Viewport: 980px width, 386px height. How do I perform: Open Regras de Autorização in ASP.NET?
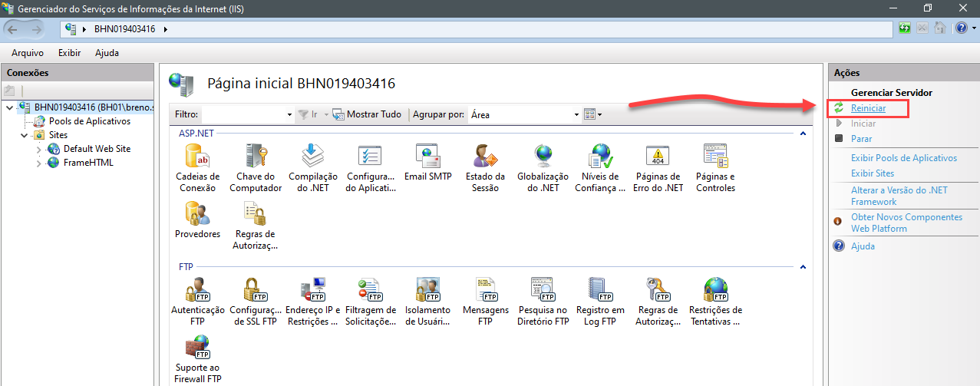[256, 226]
